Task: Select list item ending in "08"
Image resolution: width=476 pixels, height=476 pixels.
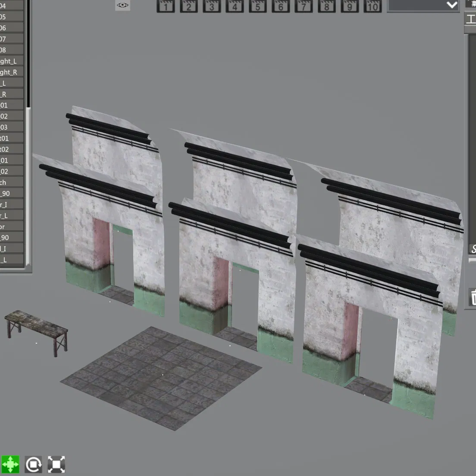Action: [x=12, y=50]
